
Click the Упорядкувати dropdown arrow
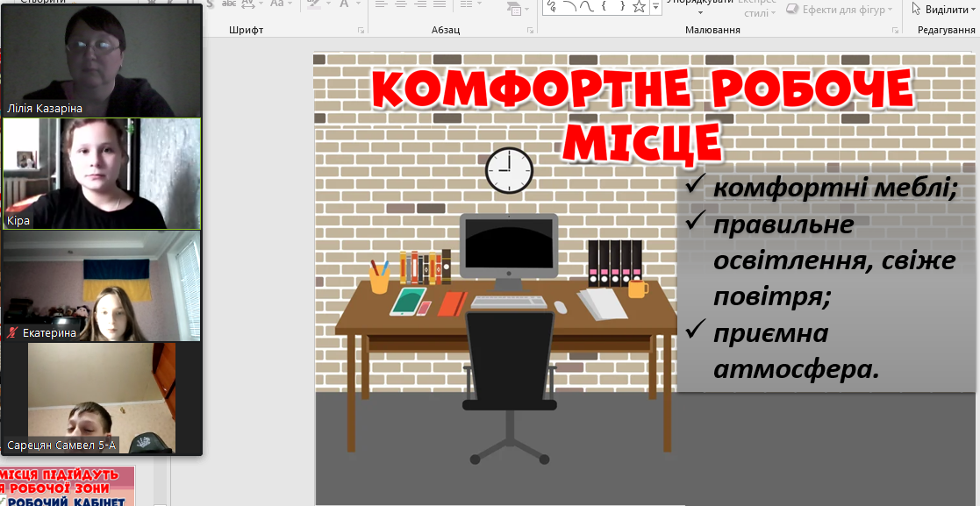point(700,12)
